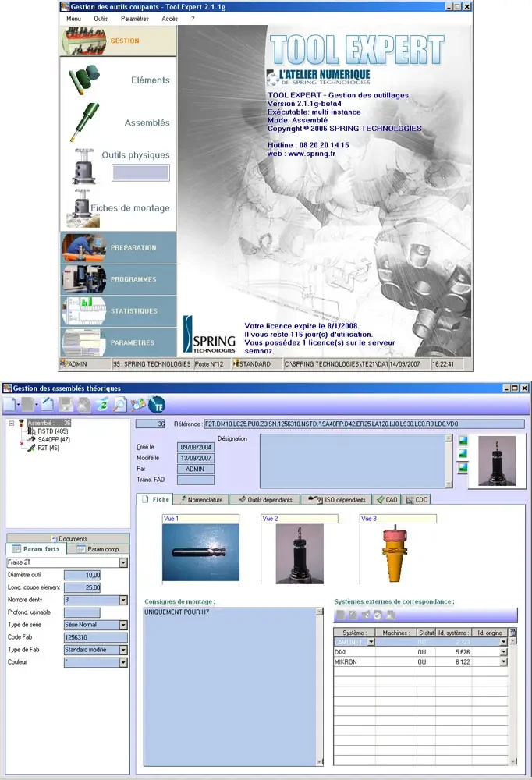Open dropdown arrow beside new document icon
This screenshot has height=780, width=532.
18,404
